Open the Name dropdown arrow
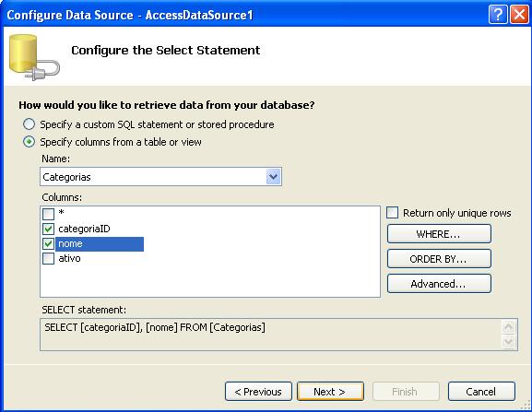This screenshot has width=532, height=412. pyautogui.click(x=274, y=177)
